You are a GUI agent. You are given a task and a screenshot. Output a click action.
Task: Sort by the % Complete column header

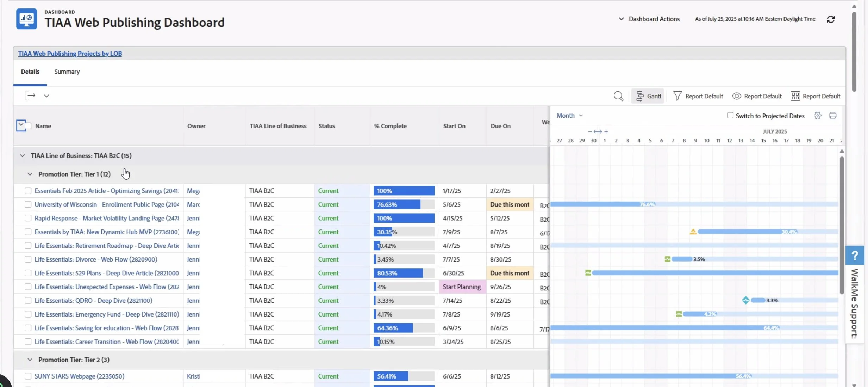390,126
